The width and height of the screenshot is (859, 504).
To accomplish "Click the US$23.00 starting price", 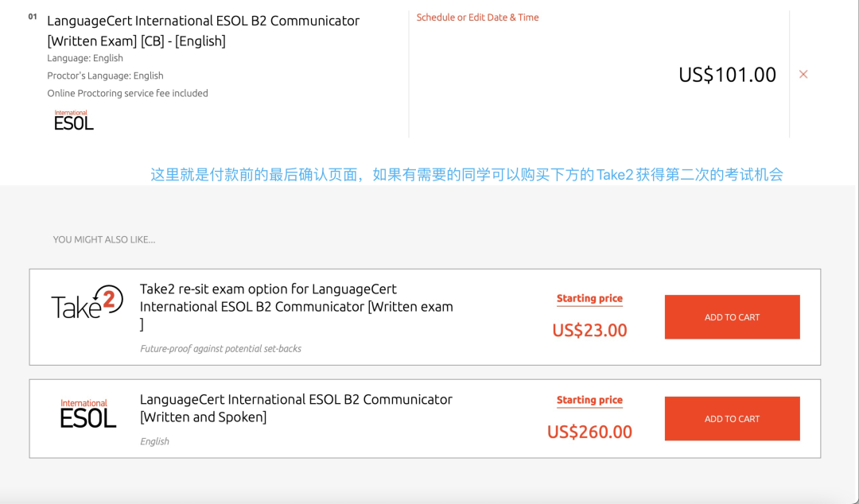I will click(589, 331).
